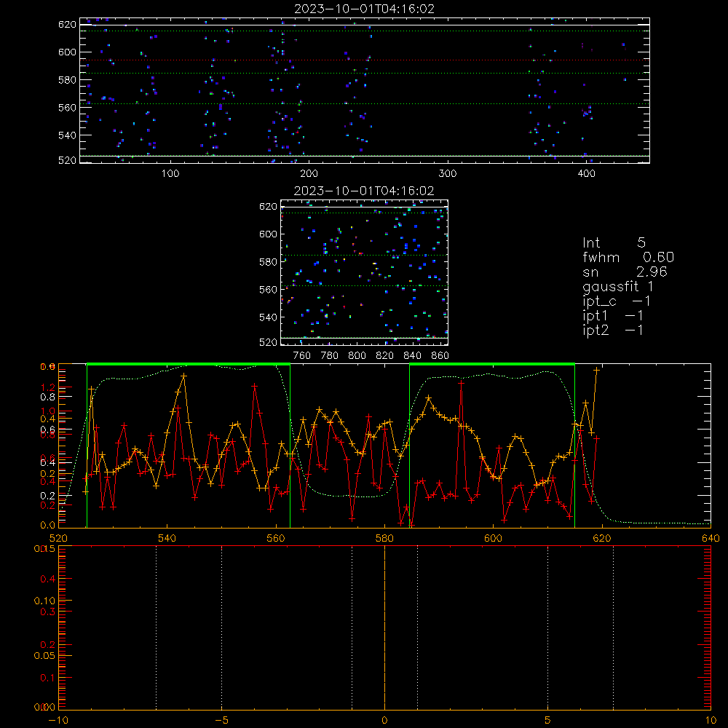The image size is (728, 728).
Task: Click the '0' x-axis label of the bottom plot
Action: (x=384, y=720)
